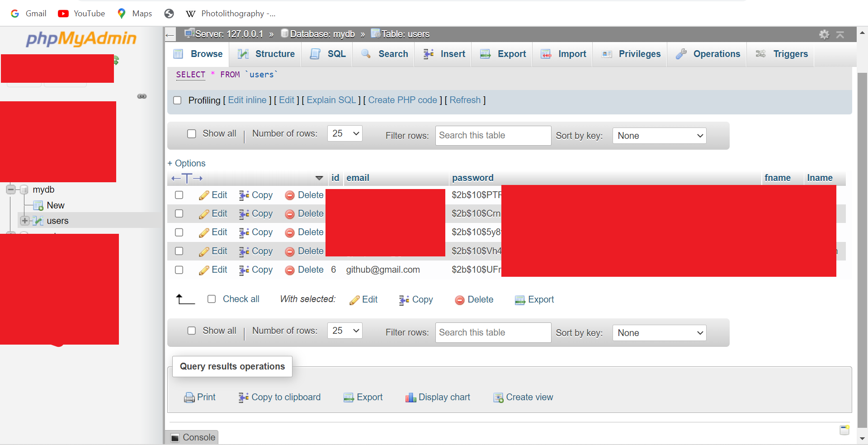The width and height of the screenshot is (868, 445).
Task: Click the navigation panel collapse arrow
Action: 170,35
